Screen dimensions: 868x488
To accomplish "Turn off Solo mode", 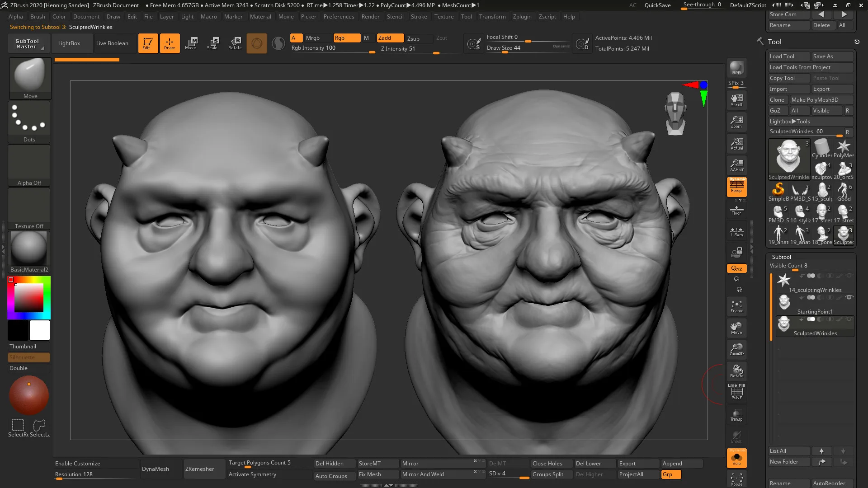I will coord(736,458).
